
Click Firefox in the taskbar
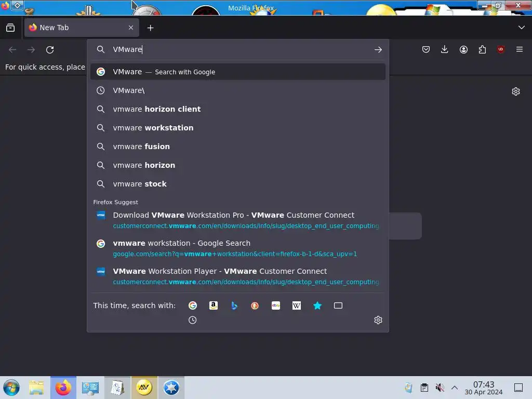click(x=63, y=388)
